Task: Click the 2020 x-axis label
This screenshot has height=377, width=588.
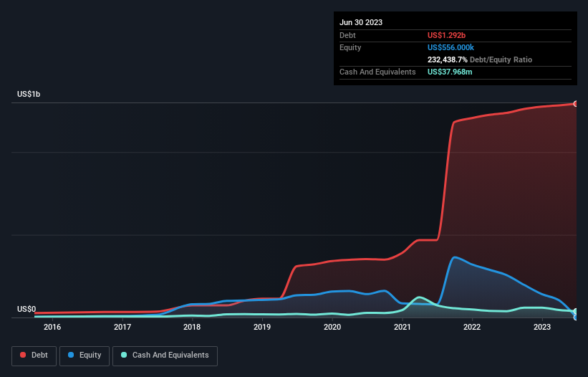Action: (332, 327)
